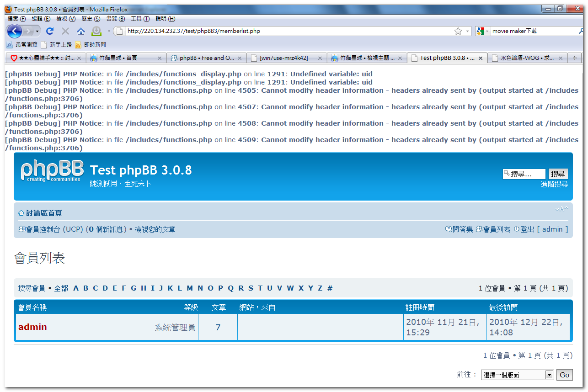This screenshot has width=588, height=392.
Task: Close the Test phpBB 3.0.8 tab
Action: click(481, 58)
